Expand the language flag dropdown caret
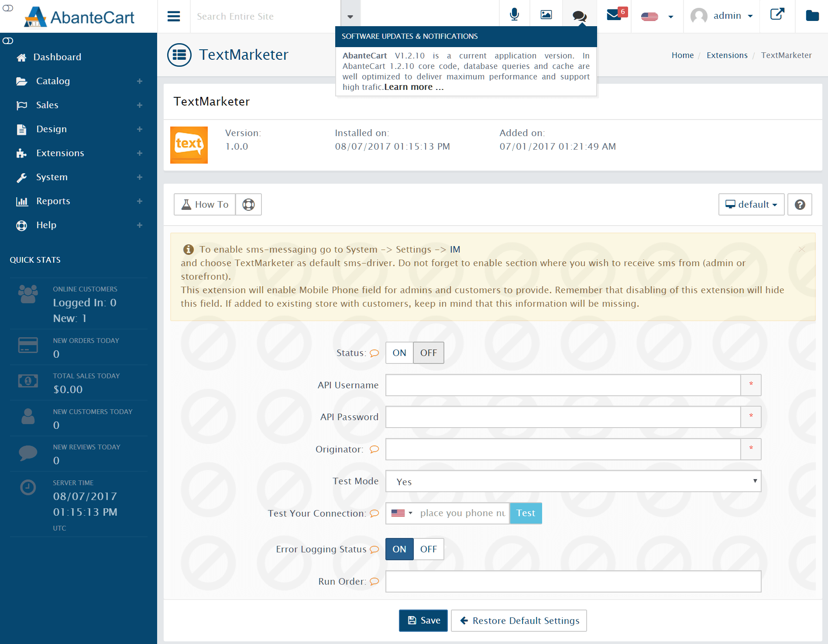Image resolution: width=828 pixels, height=644 pixels. [x=671, y=17]
